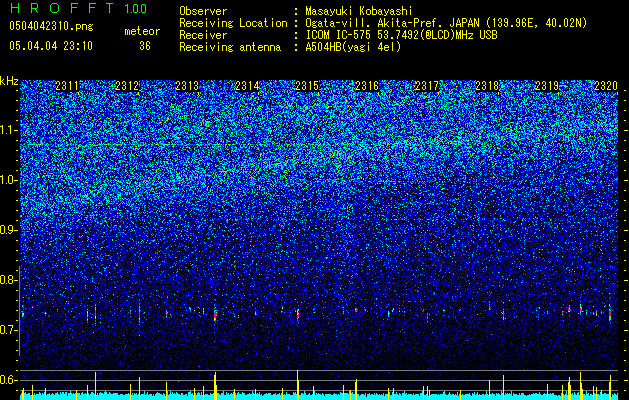
Task: Click the Observer label
Action: (203, 11)
